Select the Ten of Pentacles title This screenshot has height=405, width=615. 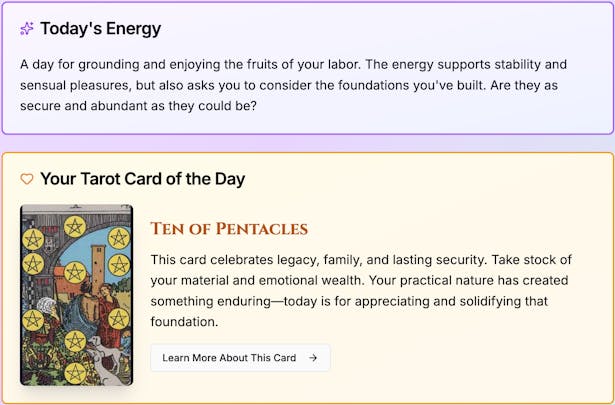(229, 229)
